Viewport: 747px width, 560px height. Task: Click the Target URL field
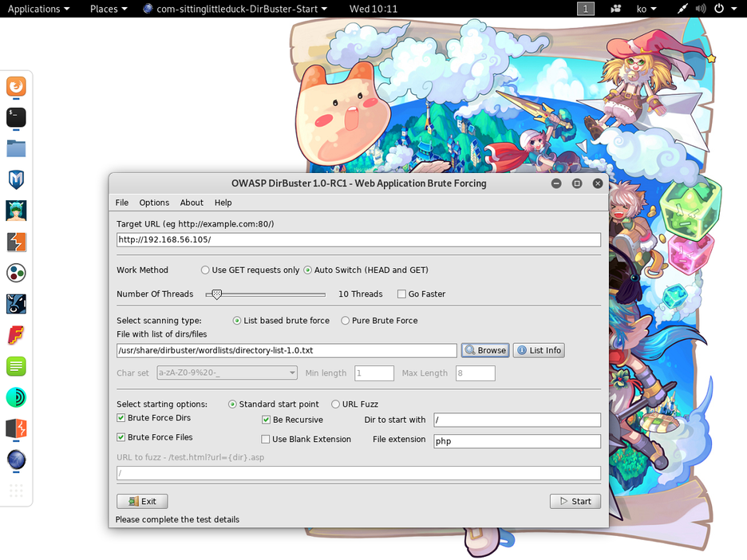click(x=358, y=239)
